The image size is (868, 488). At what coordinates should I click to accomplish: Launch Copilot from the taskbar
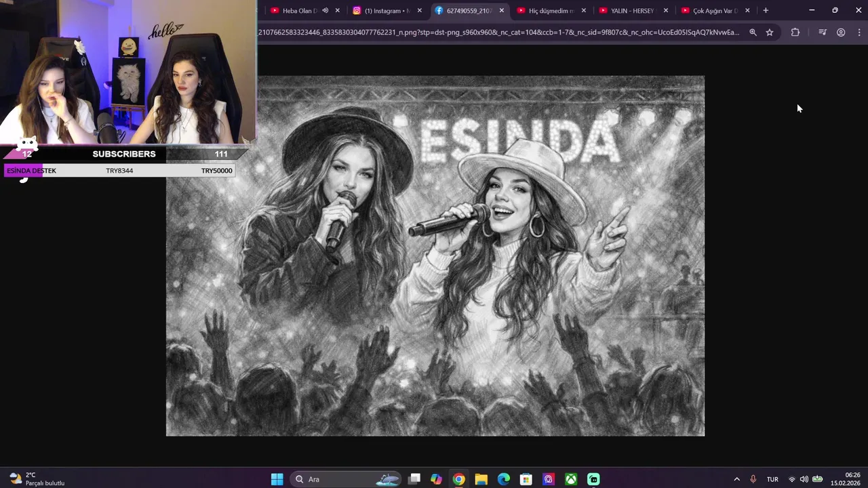(436, 479)
